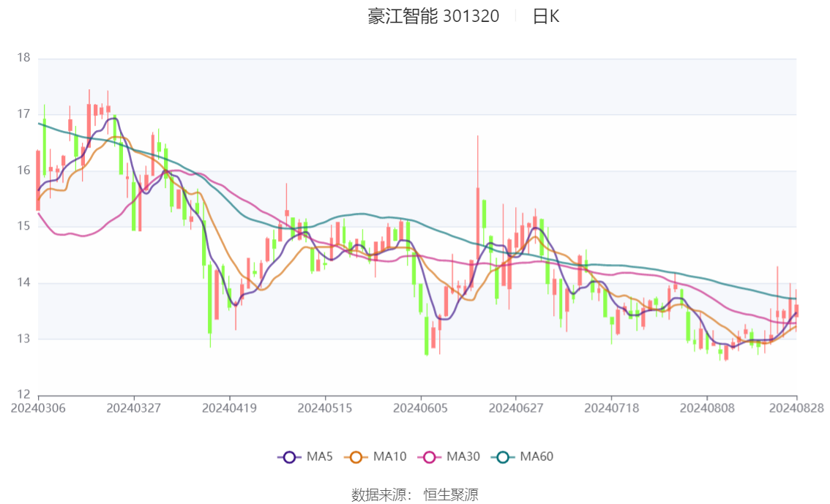Click the chart title 豪江智能 301320
This screenshot has width=830, height=504.
pos(433,16)
